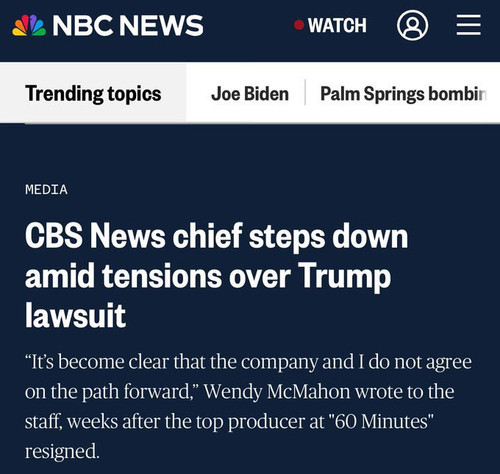The width and height of the screenshot is (500, 474).
Task: Click the article summary quoting Wendy McMahon
Action: click(248, 407)
